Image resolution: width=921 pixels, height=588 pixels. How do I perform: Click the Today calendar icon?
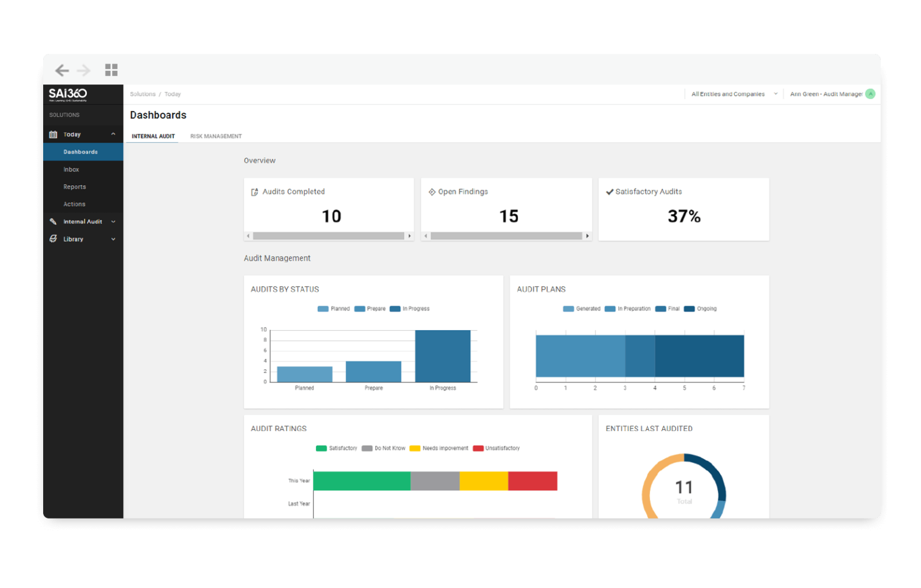click(53, 134)
